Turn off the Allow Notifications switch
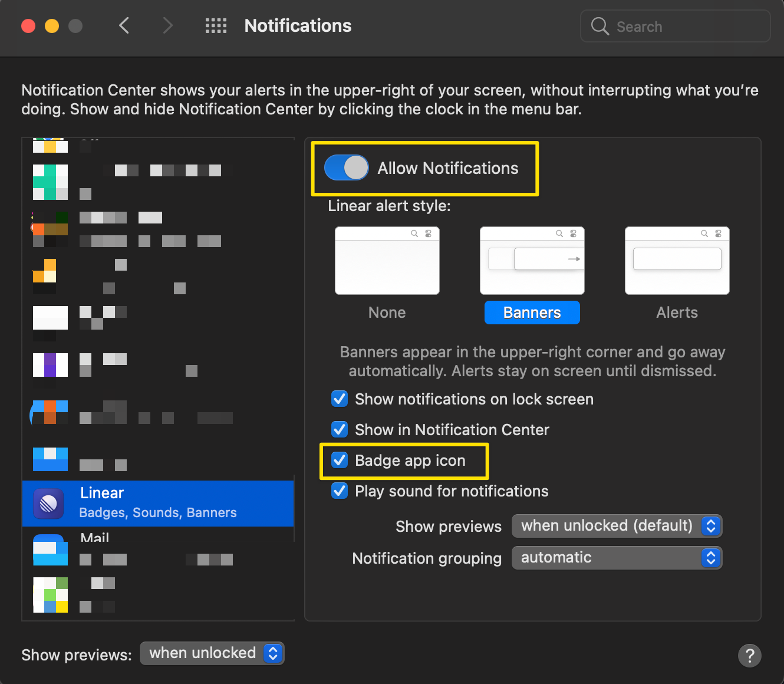784x684 pixels. [x=347, y=167]
